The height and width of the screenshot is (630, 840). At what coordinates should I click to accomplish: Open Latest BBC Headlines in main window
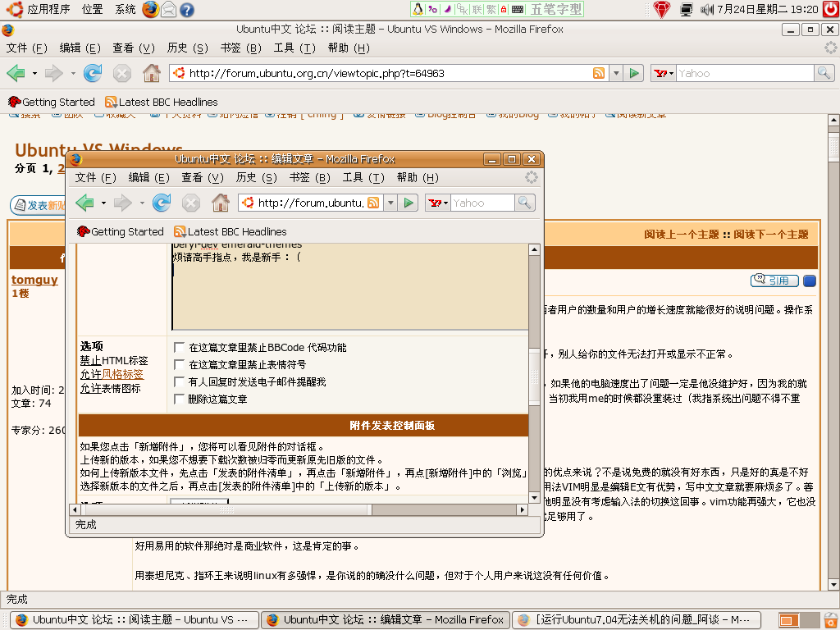tap(162, 102)
